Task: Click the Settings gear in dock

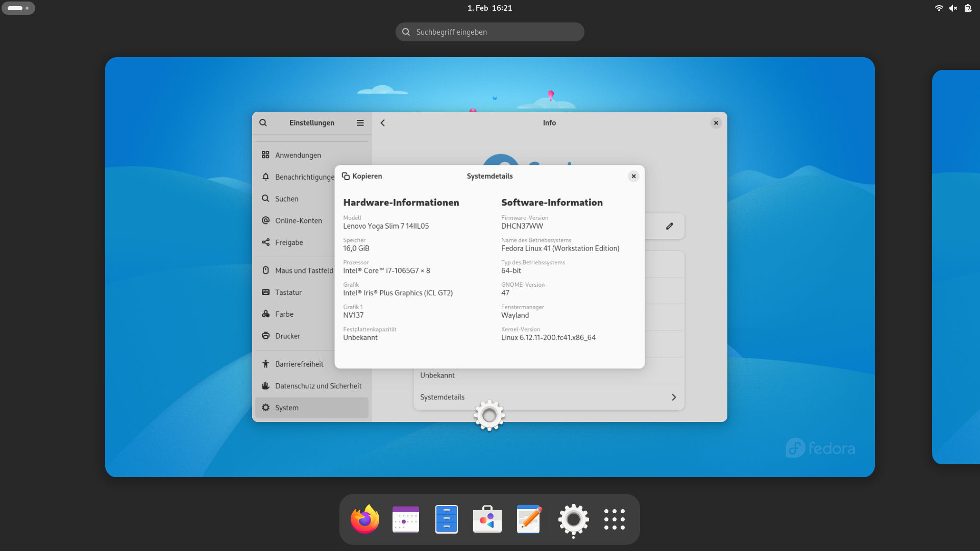Action: click(573, 519)
